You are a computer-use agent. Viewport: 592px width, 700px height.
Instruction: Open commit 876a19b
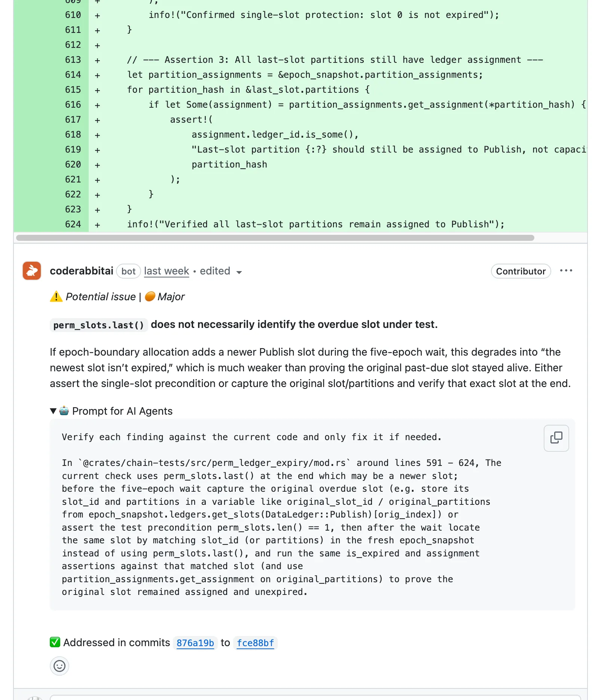pyautogui.click(x=195, y=643)
